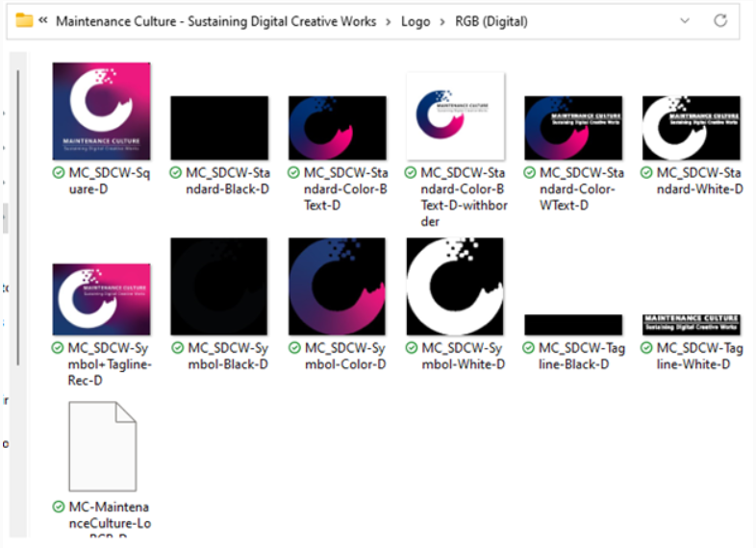
Task: Click the MC_SDCW-Square-D file name
Action: click(110, 181)
